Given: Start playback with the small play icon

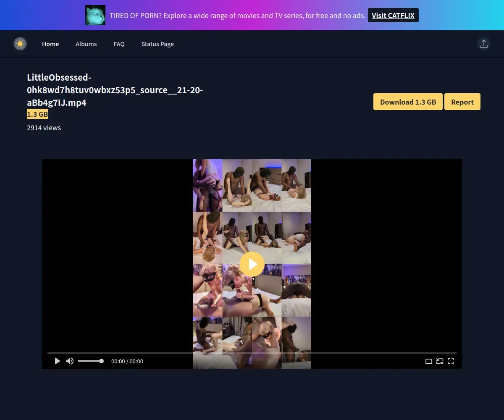Looking at the screenshot, I should 58,361.
